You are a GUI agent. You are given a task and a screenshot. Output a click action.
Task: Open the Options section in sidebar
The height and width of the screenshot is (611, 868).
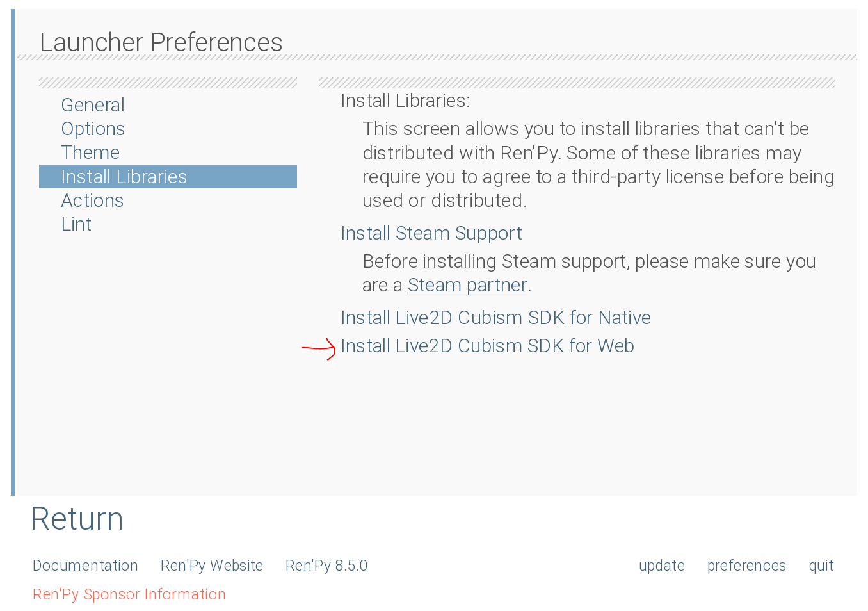click(93, 128)
